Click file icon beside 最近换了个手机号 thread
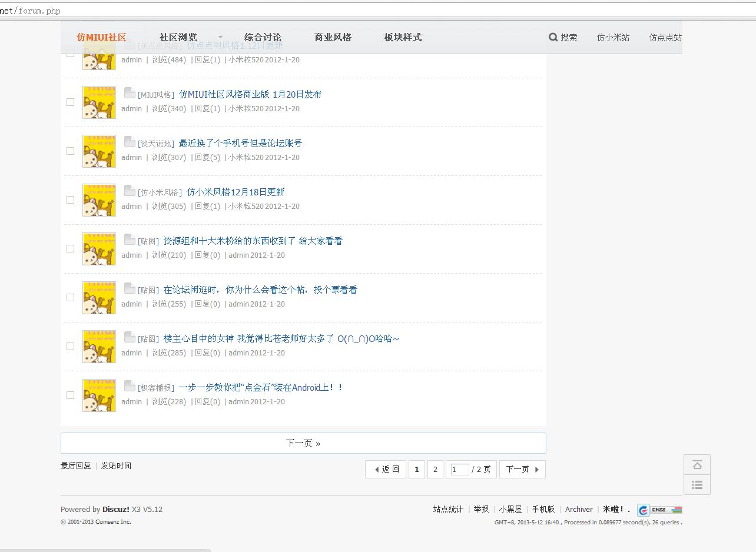This screenshot has height=552, width=756. pos(130,141)
